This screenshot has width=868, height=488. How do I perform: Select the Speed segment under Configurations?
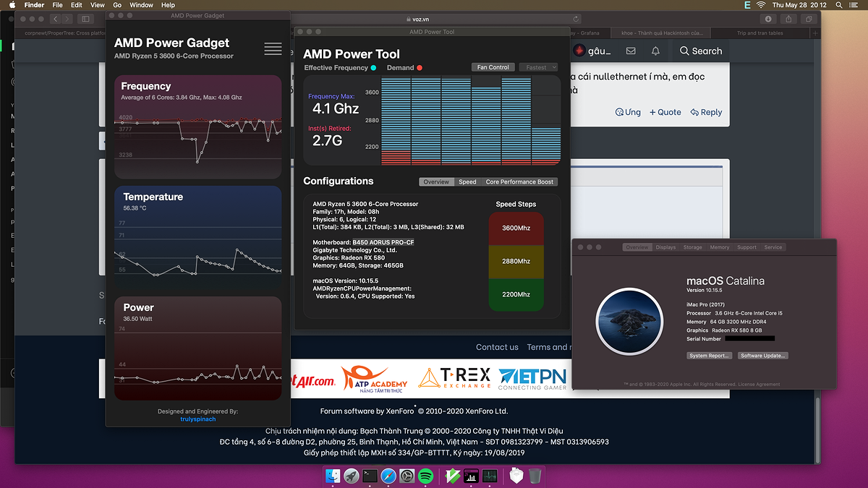(467, 181)
